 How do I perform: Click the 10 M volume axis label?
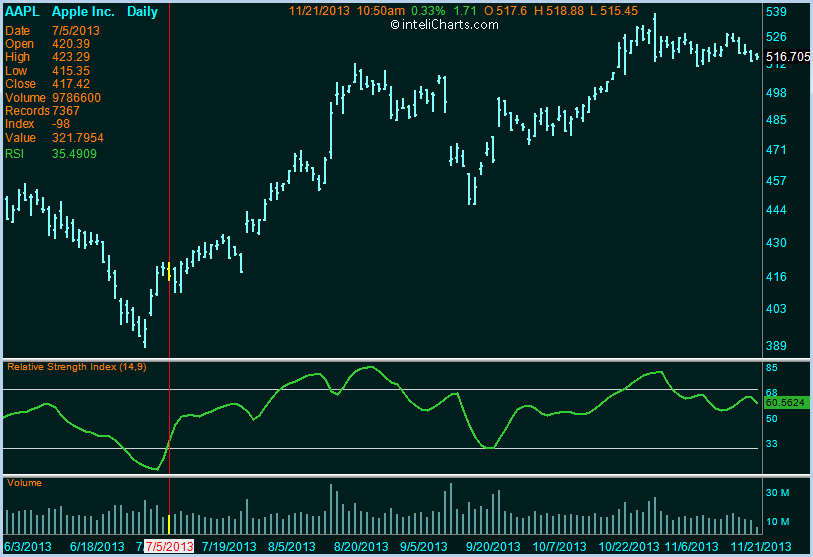777,522
